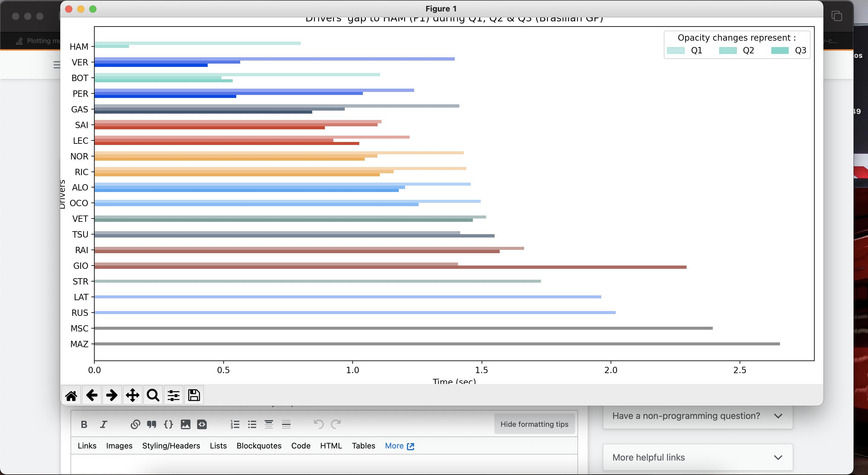
Task: Reset the plot view with Home icon
Action: (71, 395)
